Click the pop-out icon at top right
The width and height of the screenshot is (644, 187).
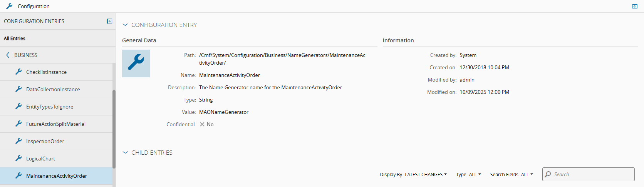[635, 6]
